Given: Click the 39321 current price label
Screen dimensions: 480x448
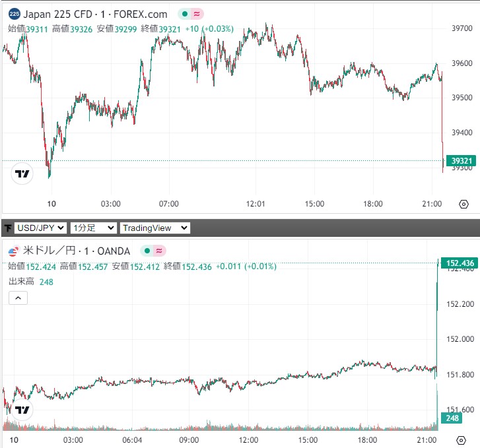Looking at the screenshot, I should click(x=462, y=160).
